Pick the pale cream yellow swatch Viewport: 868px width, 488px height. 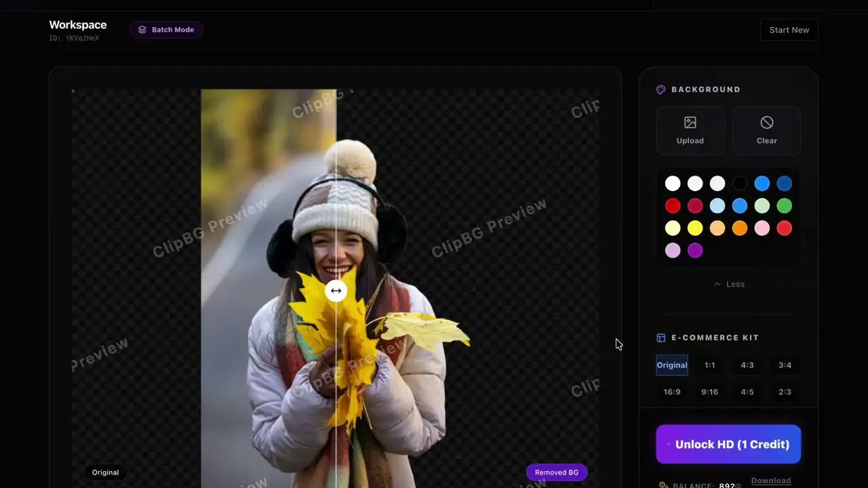pos(673,228)
